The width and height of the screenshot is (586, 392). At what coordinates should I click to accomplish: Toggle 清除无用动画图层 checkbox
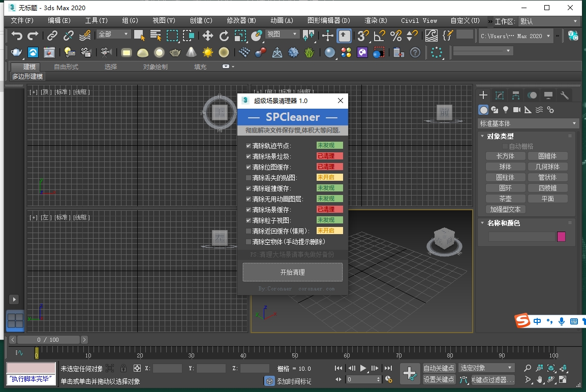249,199
